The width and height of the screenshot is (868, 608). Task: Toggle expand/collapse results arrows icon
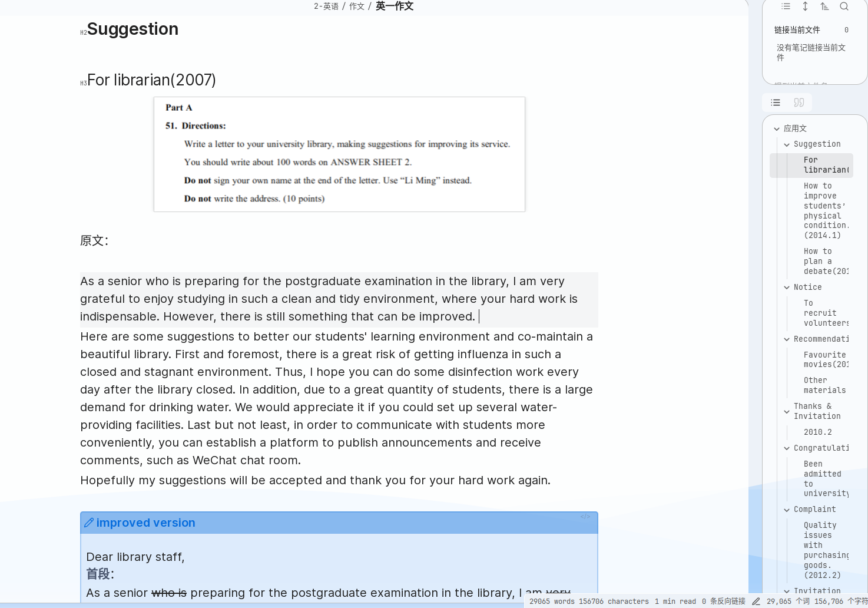point(805,6)
